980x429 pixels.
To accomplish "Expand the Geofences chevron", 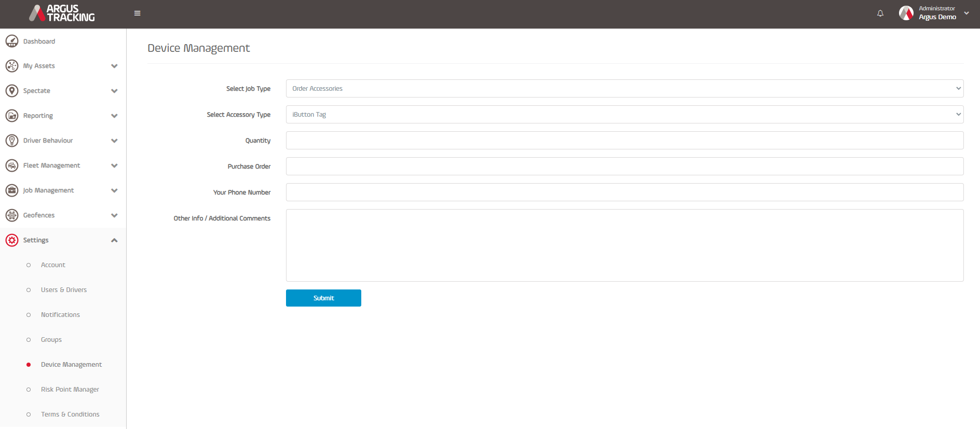I will coord(114,215).
